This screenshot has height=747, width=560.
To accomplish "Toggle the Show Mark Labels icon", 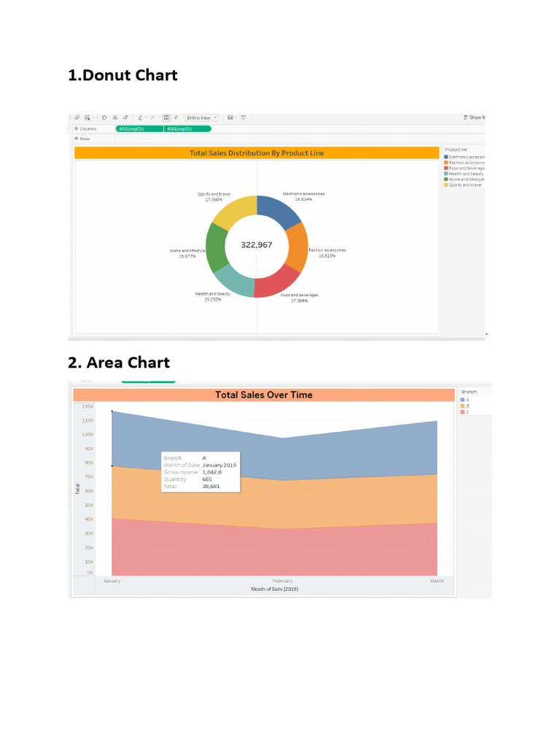I will [x=166, y=117].
